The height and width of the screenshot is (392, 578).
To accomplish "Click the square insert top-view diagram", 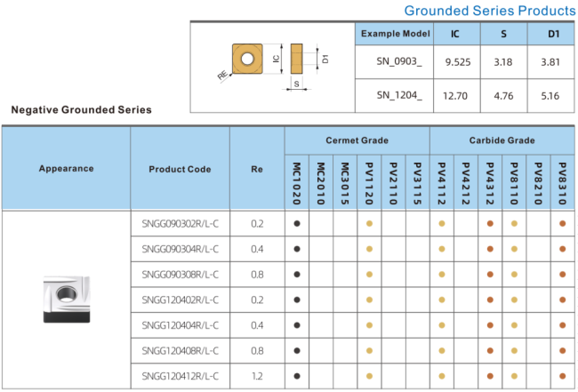I will (x=245, y=59).
